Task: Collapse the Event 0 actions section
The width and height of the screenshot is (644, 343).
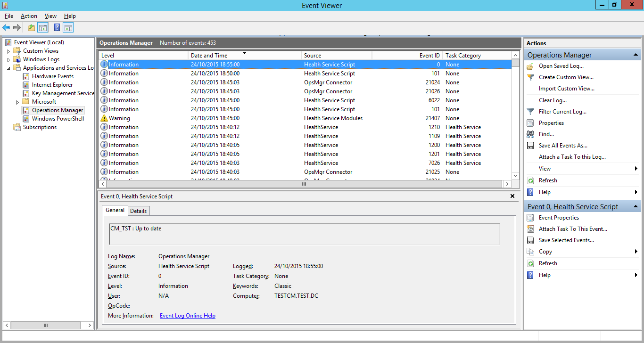Action: (636, 207)
